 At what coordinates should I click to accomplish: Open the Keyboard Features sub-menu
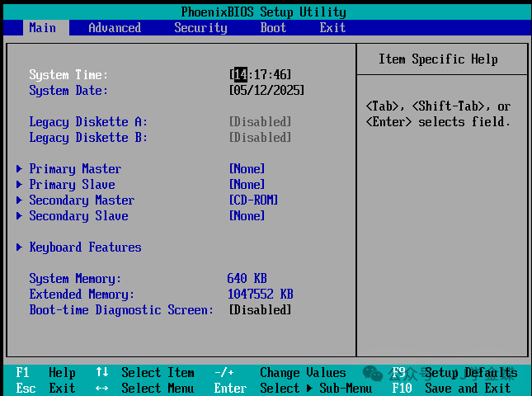pyautogui.click(x=85, y=247)
